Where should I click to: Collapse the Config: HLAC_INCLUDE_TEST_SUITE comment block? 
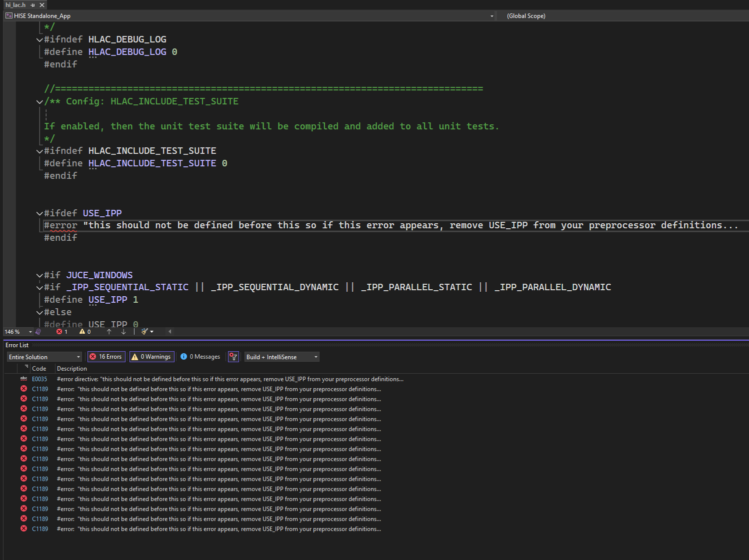39,101
